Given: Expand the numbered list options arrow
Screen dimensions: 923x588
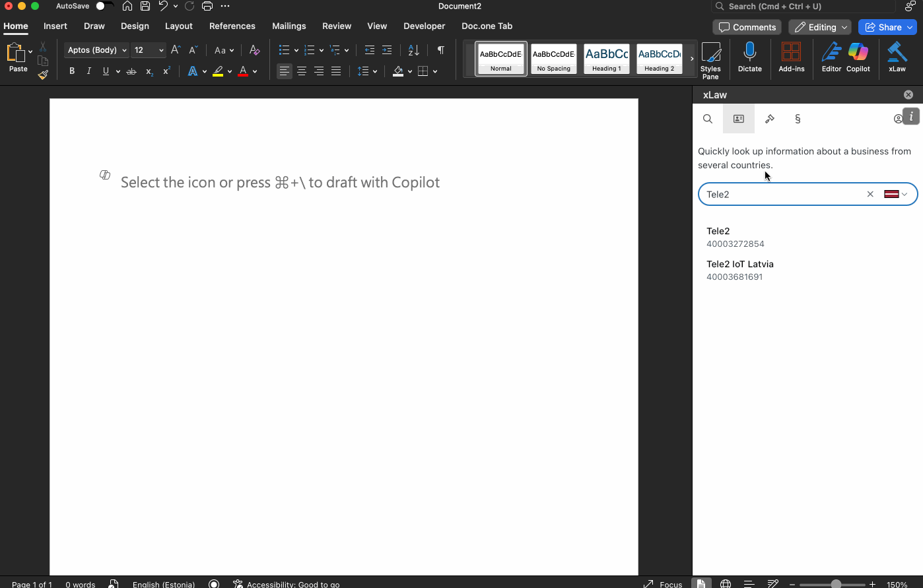Looking at the screenshot, I should (322, 50).
